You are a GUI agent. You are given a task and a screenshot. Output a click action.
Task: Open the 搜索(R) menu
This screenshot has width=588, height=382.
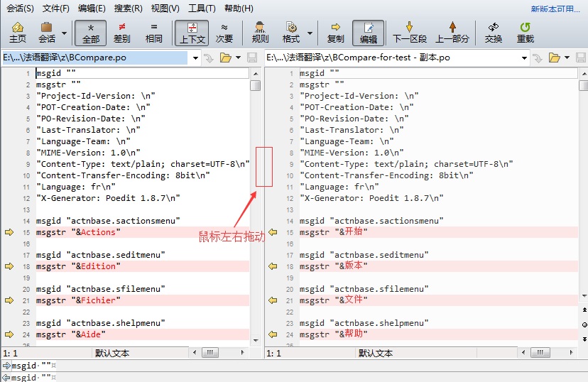(x=129, y=9)
